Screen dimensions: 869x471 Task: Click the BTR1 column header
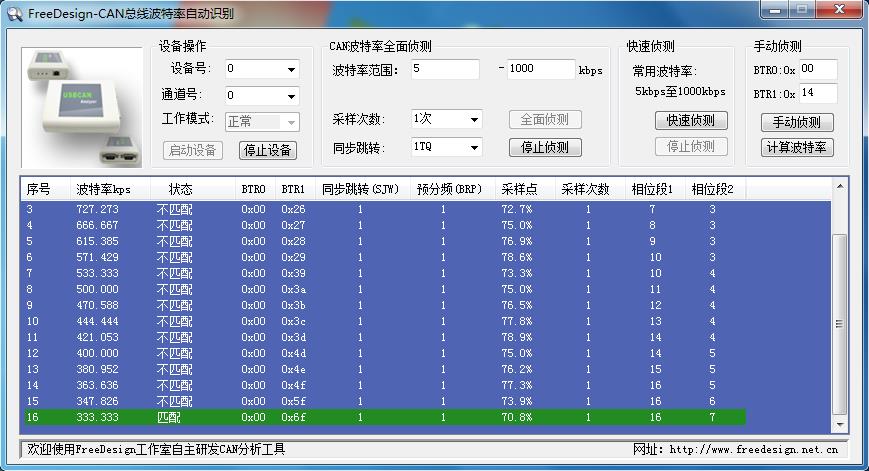point(295,189)
